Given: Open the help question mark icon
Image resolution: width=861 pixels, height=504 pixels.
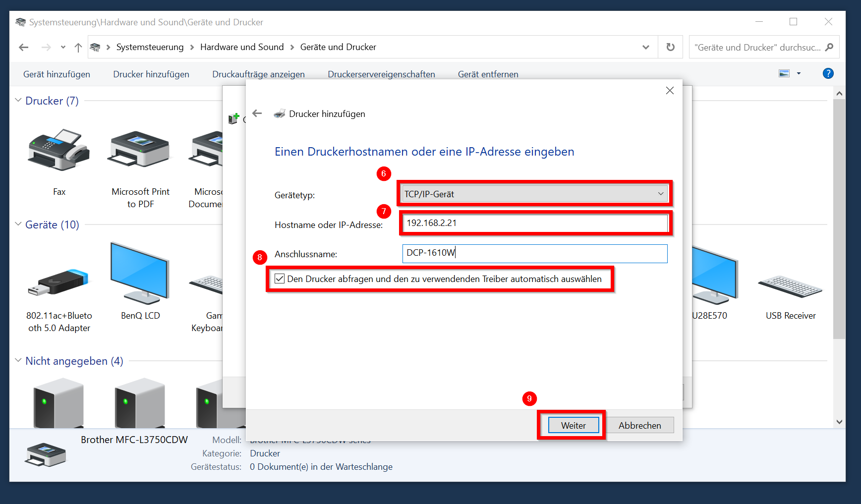Looking at the screenshot, I should tap(828, 73).
